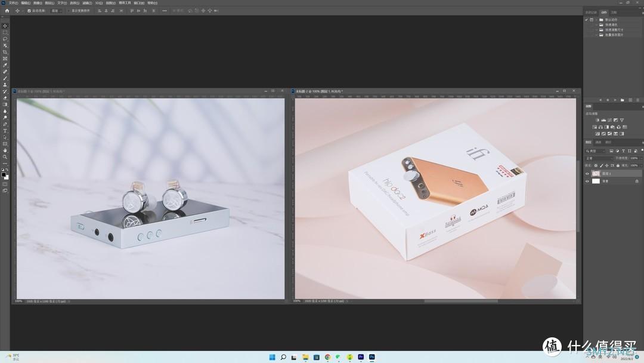This screenshot has width=644, height=363.
Task: Open the 正常 blend mode dropdown
Action: tap(599, 158)
